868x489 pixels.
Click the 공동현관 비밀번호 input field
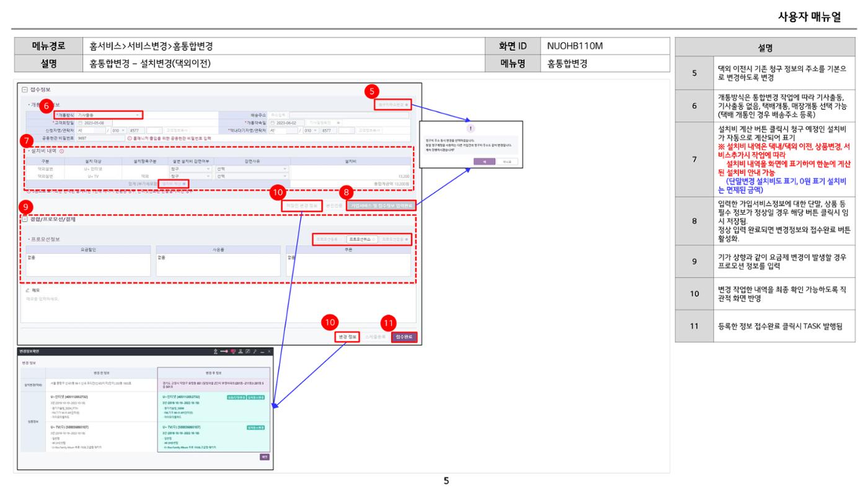pos(99,138)
